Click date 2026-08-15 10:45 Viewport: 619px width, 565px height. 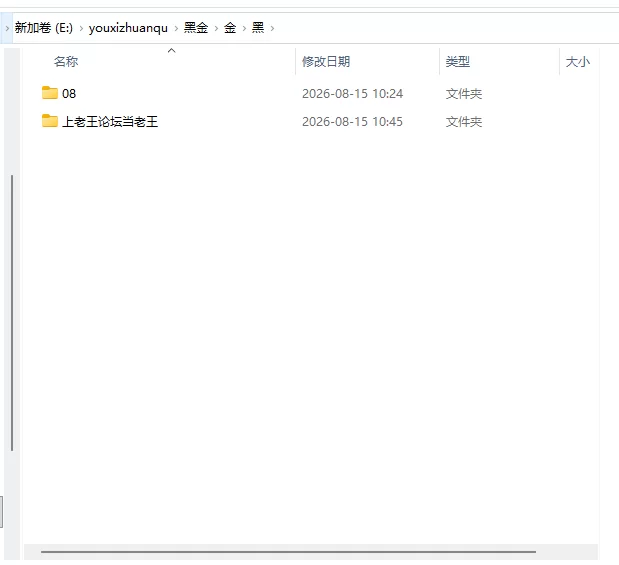pos(353,122)
